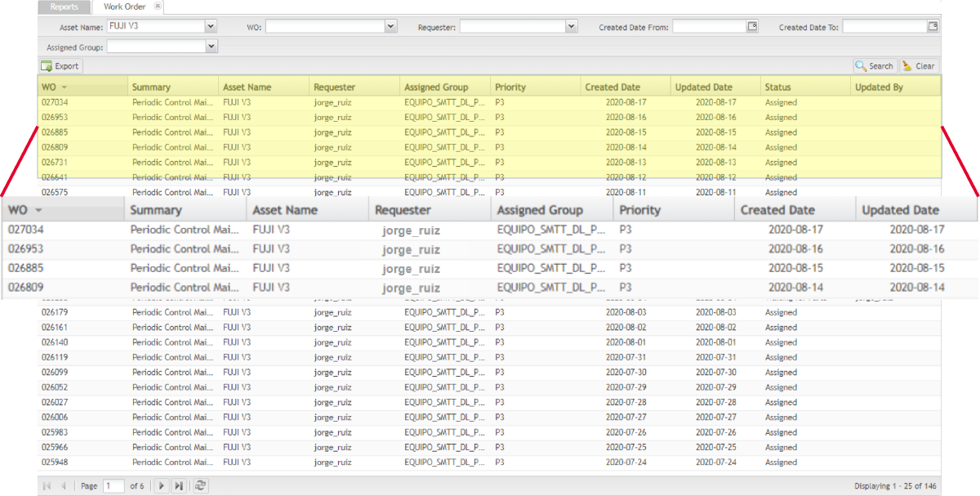Select work order 026052
This screenshot has height=496, width=980.
coord(489,387)
